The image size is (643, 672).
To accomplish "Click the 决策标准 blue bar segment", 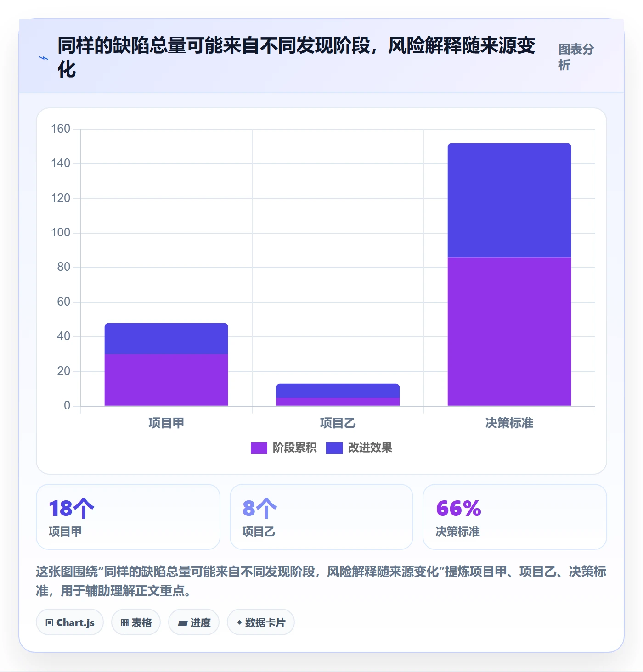I will click(509, 200).
